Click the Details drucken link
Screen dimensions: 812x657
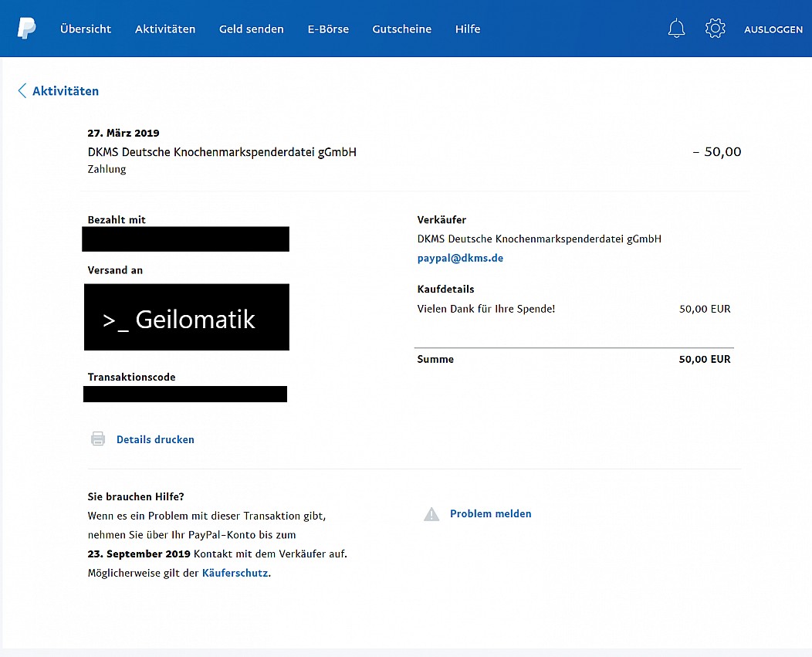(155, 439)
